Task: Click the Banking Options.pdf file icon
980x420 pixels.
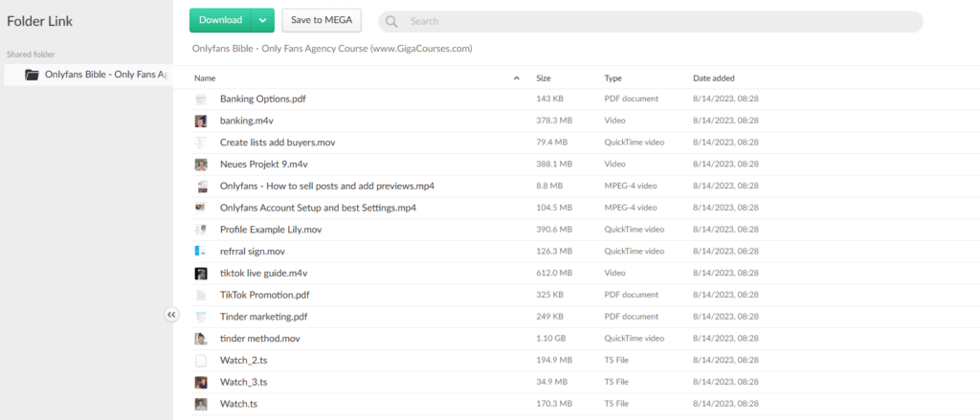Action: (x=201, y=99)
